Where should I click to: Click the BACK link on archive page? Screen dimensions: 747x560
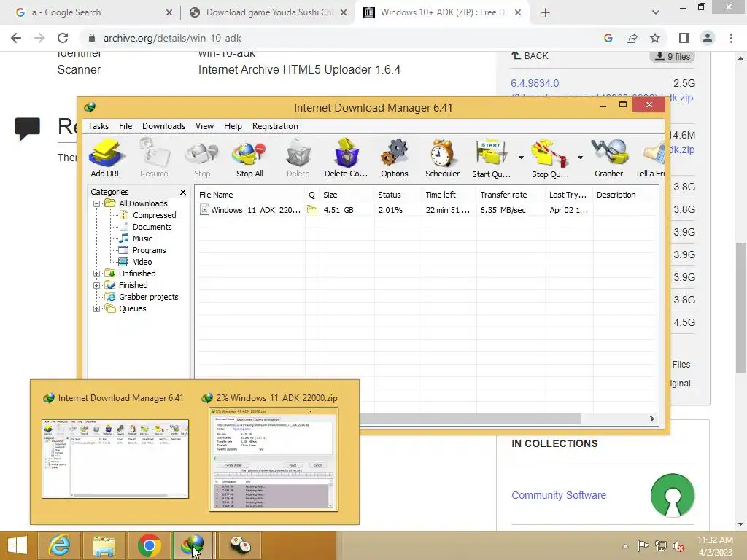click(x=530, y=55)
